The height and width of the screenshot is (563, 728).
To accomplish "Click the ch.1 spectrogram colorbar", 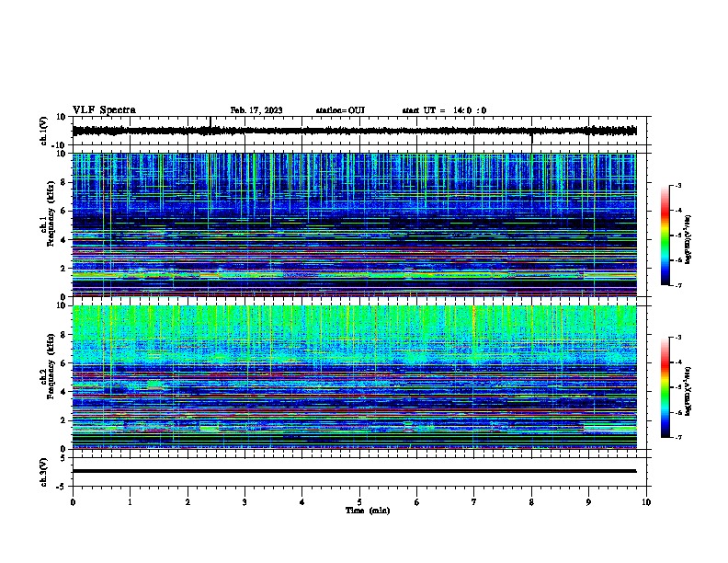I will (665, 236).
